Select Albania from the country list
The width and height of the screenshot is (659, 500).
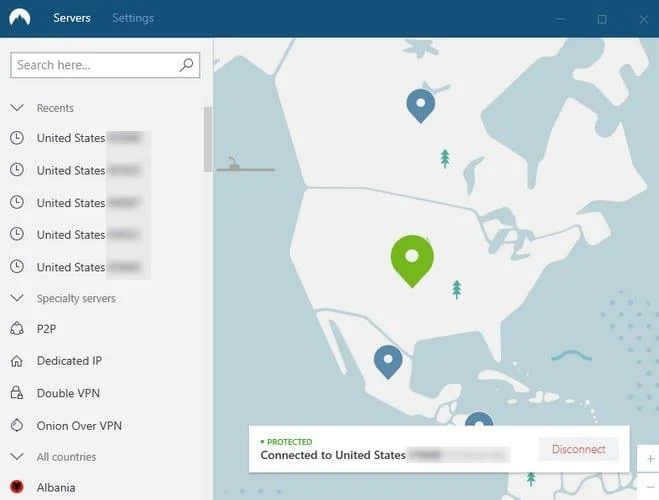(x=56, y=487)
